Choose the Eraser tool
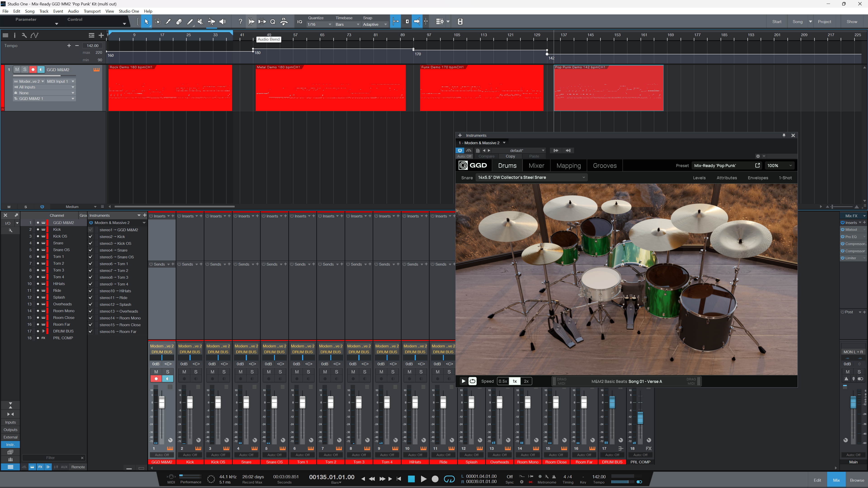Viewport: 868px width, 488px height. pyautogui.click(x=179, y=21)
